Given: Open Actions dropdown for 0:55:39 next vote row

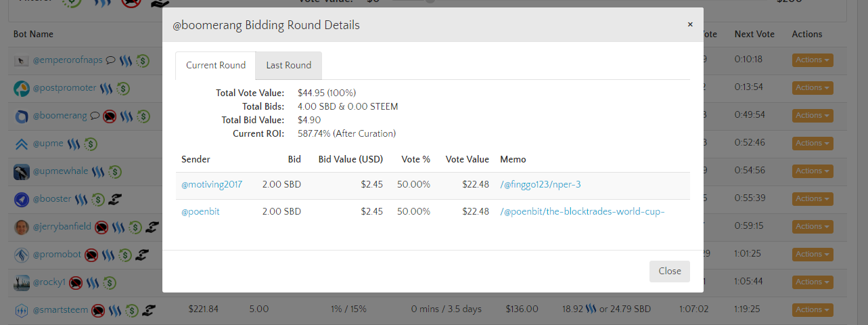Looking at the screenshot, I should (x=813, y=198).
